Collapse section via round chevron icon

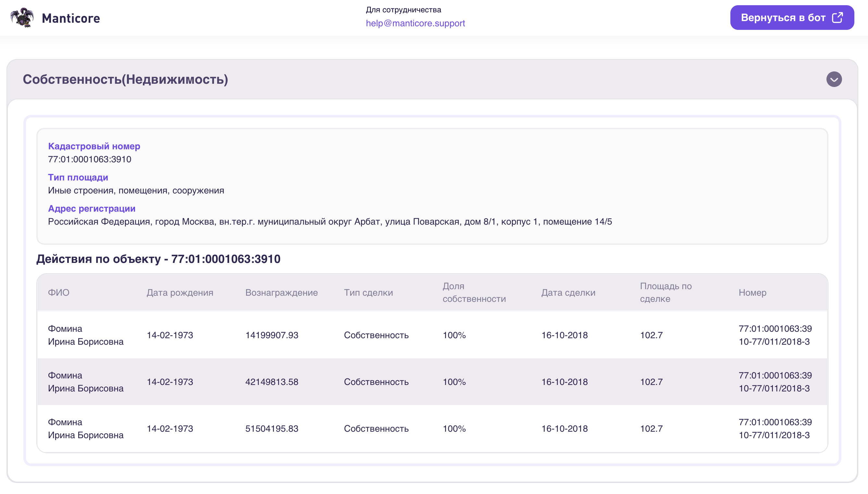(834, 80)
